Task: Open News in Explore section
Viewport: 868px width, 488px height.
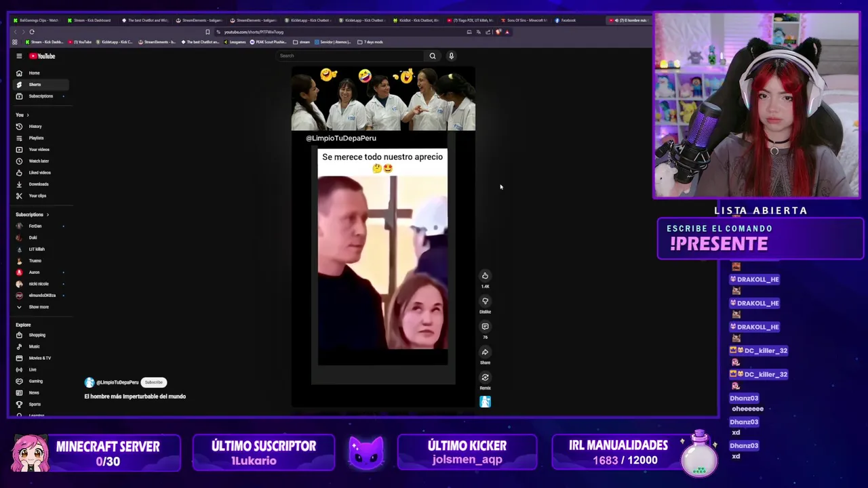Action: [x=40, y=393]
